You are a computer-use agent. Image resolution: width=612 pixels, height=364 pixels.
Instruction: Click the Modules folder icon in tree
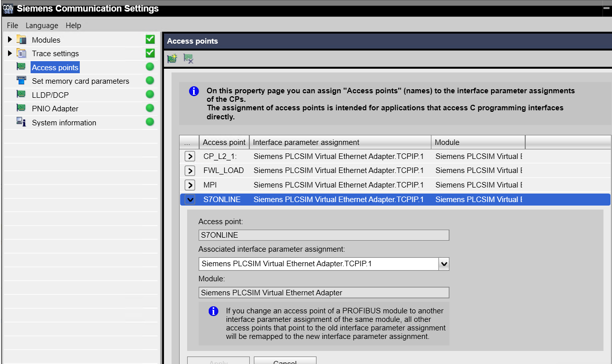(21, 40)
